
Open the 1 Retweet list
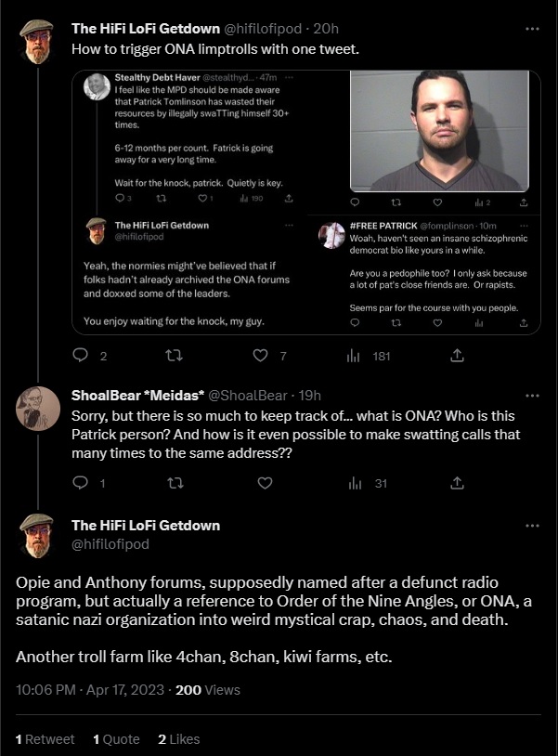[x=45, y=738]
